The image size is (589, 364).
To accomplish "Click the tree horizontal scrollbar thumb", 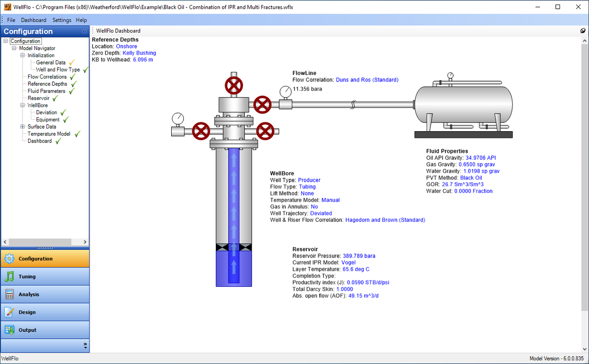I will 40,242.
